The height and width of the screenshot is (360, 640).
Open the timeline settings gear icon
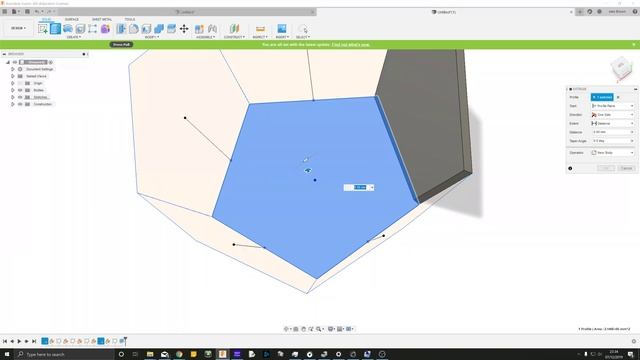point(634,341)
